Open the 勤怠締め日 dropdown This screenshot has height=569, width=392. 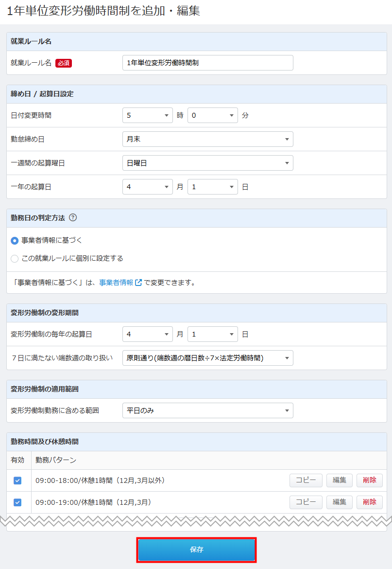(x=207, y=139)
